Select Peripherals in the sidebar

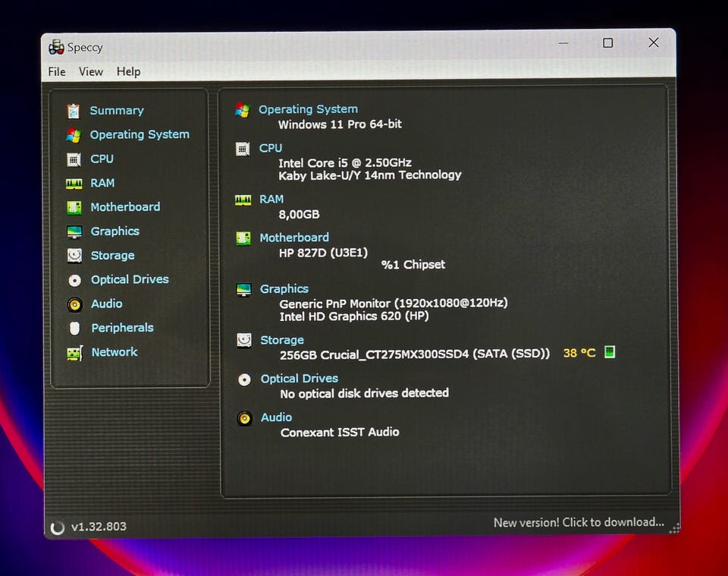[x=123, y=328]
